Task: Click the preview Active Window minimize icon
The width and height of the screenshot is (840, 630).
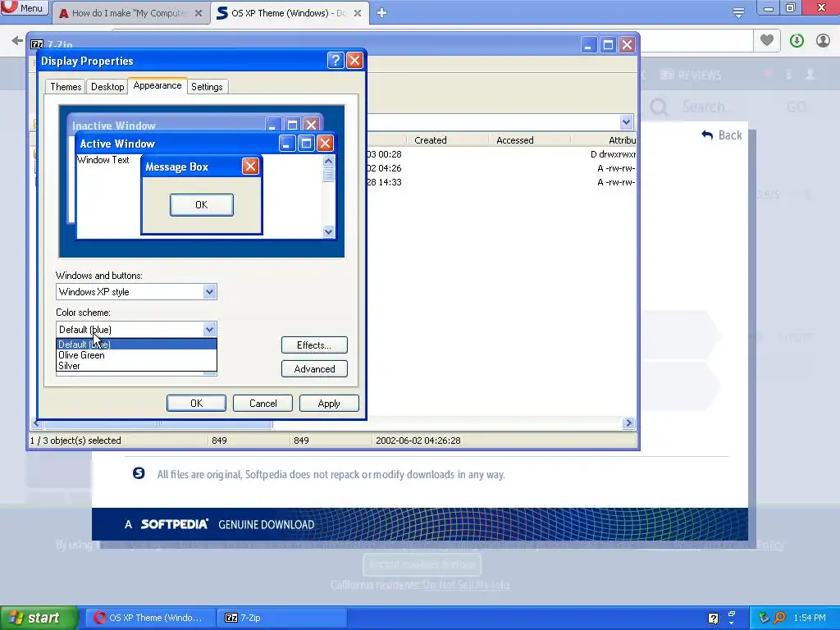Action: click(x=287, y=143)
